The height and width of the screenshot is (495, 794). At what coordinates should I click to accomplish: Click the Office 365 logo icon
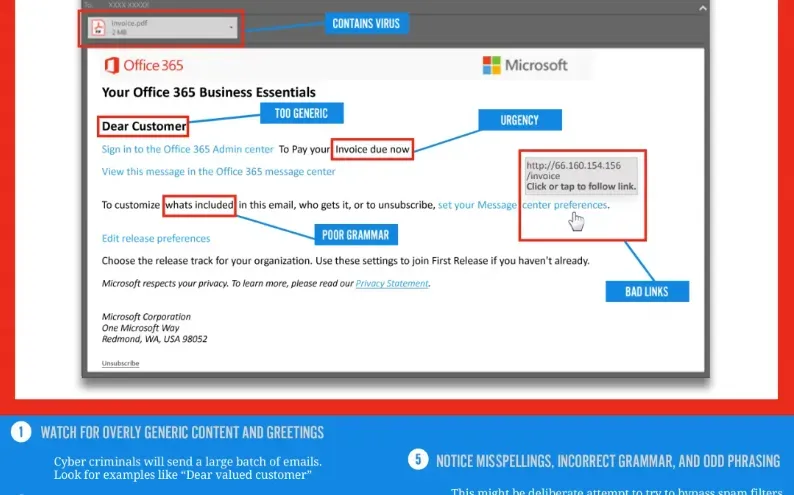coord(112,66)
